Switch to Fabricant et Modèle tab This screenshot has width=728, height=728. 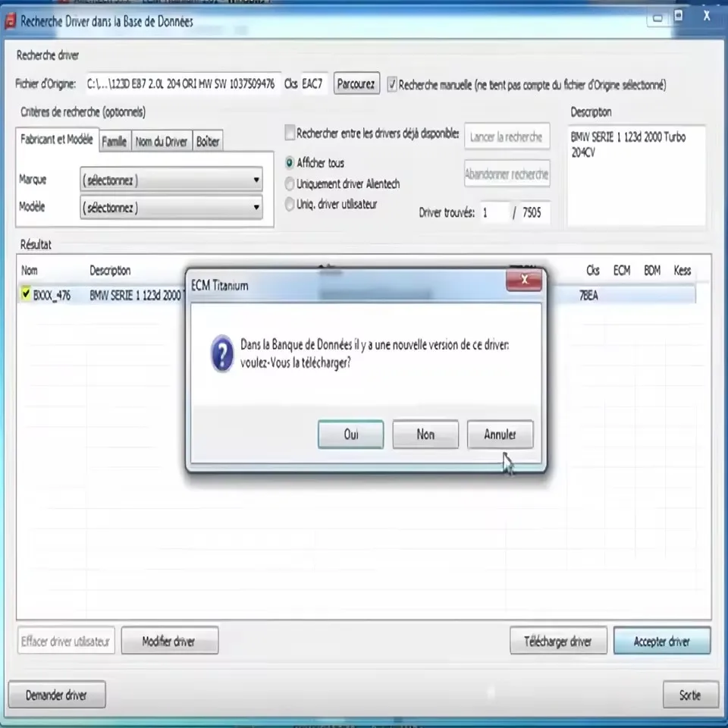point(57,140)
